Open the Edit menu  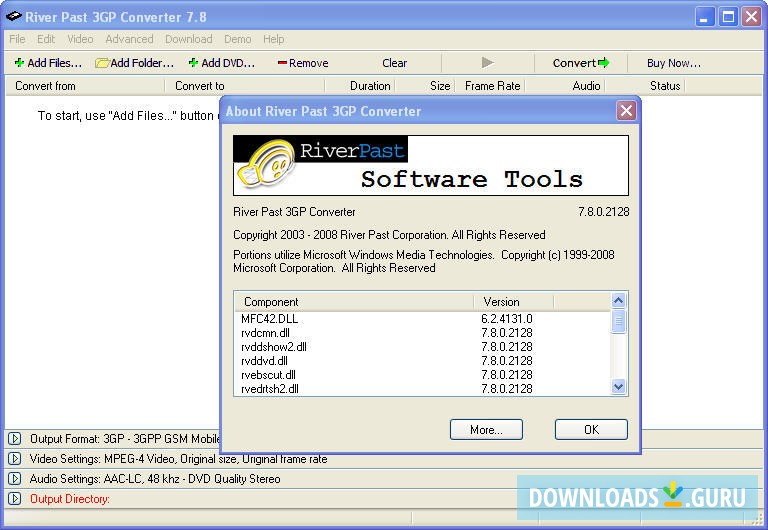[x=46, y=39]
